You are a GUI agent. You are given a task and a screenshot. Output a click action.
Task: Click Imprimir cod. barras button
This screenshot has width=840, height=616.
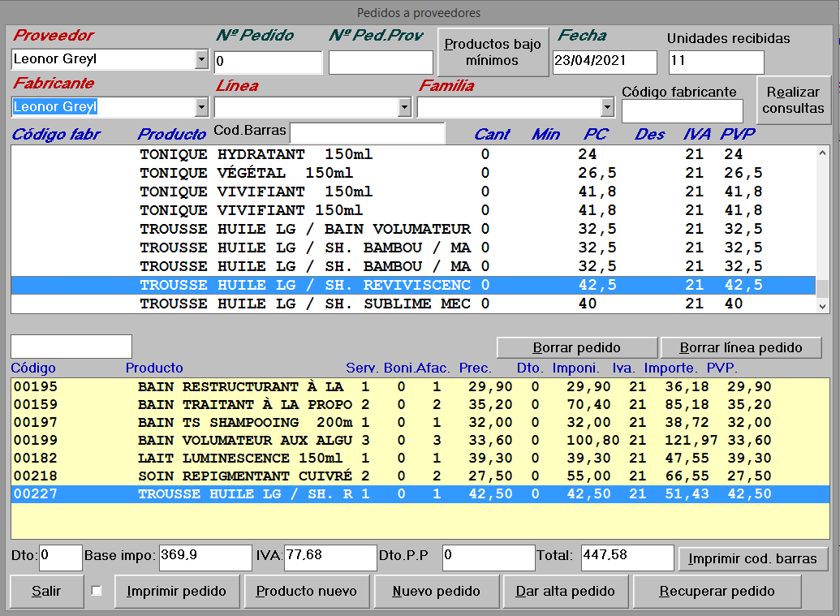(752, 558)
